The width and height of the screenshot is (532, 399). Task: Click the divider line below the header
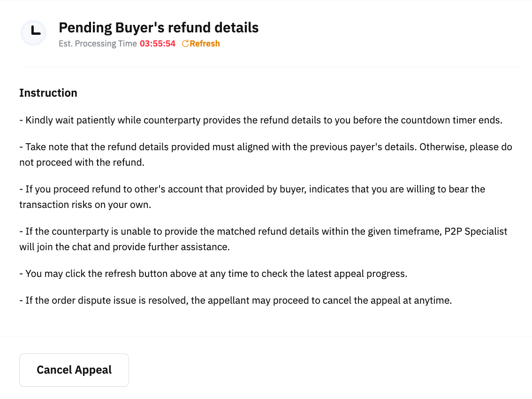click(269, 67)
